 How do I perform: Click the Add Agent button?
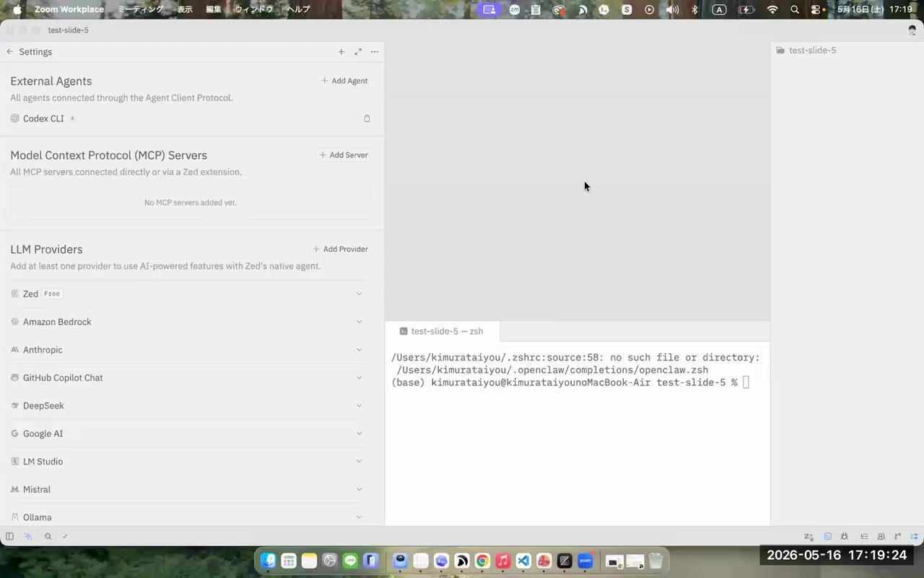[345, 81]
